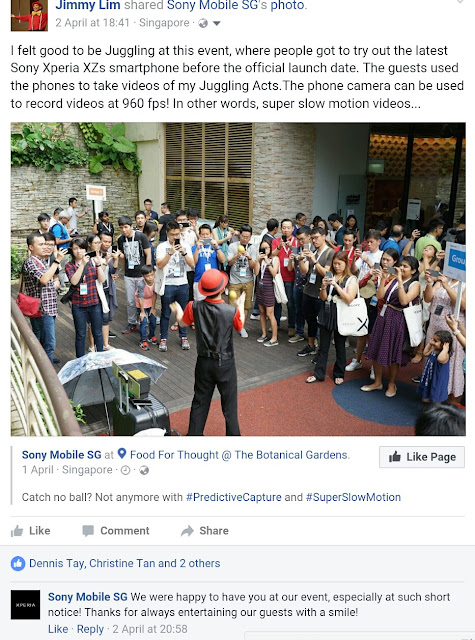Open the shared juggling event photo

pyautogui.click(x=238, y=279)
